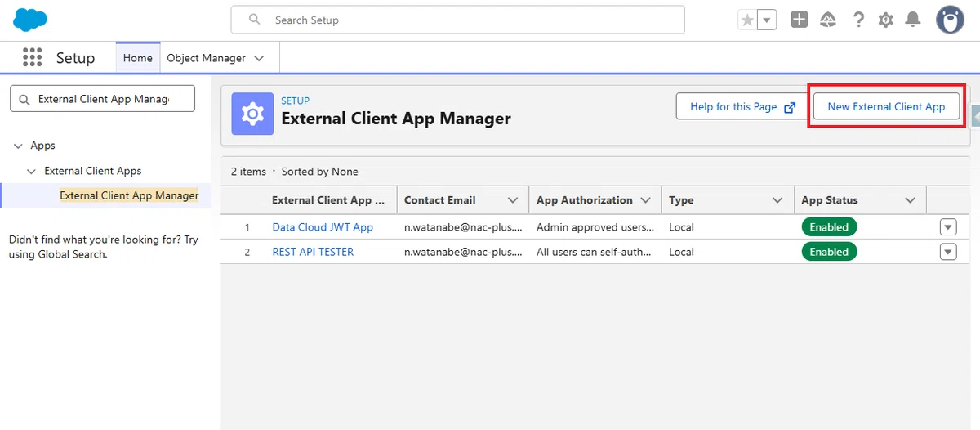The width and height of the screenshot is (980, 430).
Task: Open the favorites list dropdown arrow
Action: point(767,20)
